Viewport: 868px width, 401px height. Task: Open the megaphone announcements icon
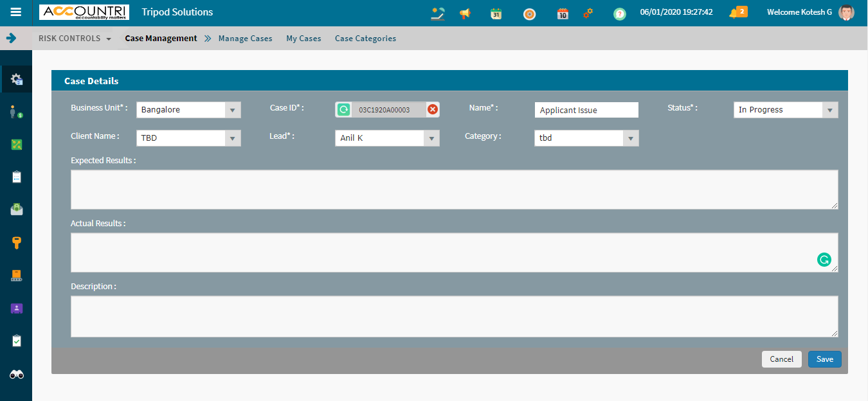[x=465, y=13]
